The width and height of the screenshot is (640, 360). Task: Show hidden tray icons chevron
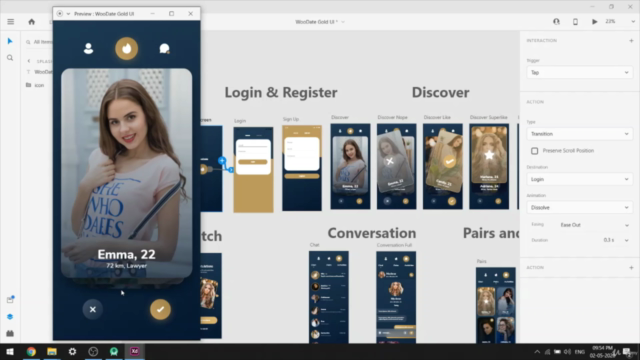pyautogui.click(x=537, y=351)
